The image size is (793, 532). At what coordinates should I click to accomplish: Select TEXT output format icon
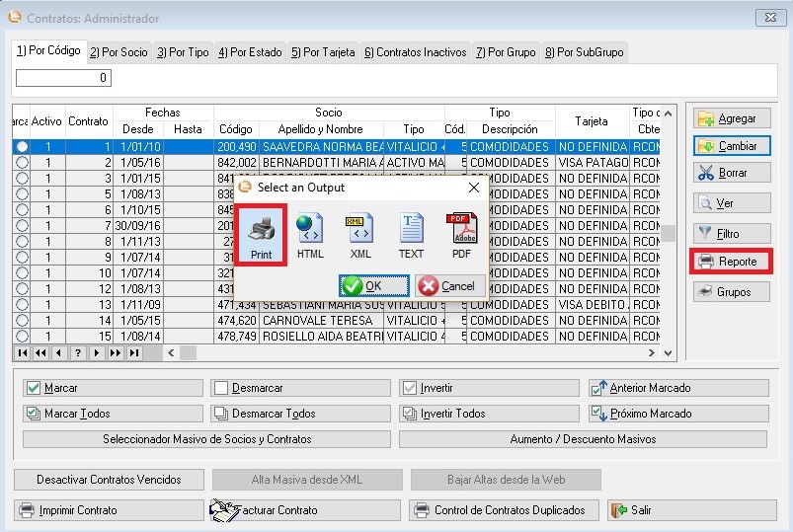click(x=411, y=235)
